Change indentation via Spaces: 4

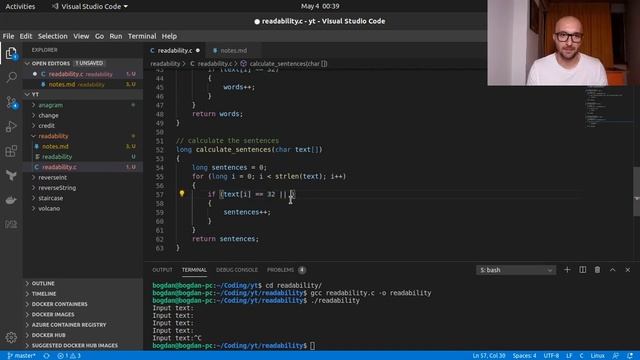[x=524, y=356]
